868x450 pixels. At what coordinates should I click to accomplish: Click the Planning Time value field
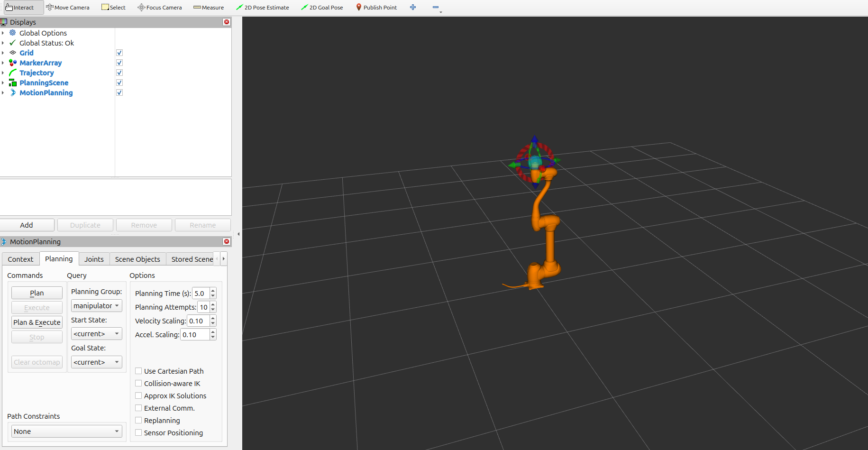(x=201, y=294)
